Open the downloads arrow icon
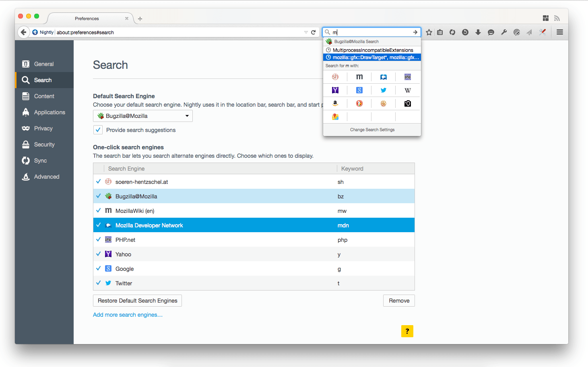The height and width of the screenshot is (367, 588). tap(478, 32)
